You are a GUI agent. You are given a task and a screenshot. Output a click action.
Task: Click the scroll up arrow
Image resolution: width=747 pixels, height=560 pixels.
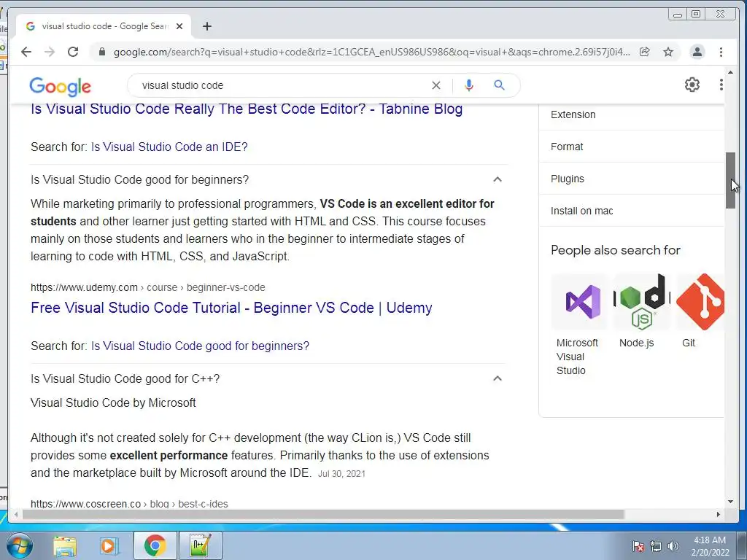[730, 72]
